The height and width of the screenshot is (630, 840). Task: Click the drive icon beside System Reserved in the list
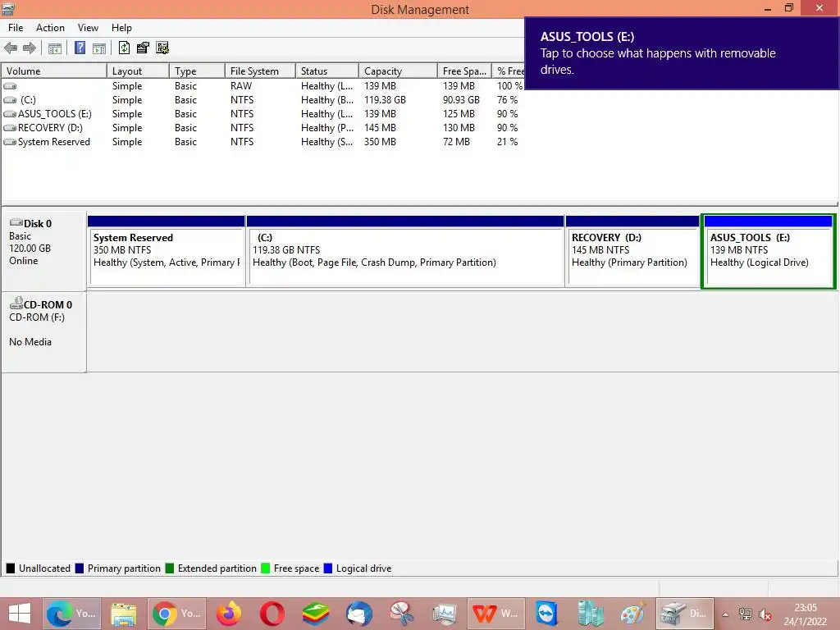(x=10, y=141)
